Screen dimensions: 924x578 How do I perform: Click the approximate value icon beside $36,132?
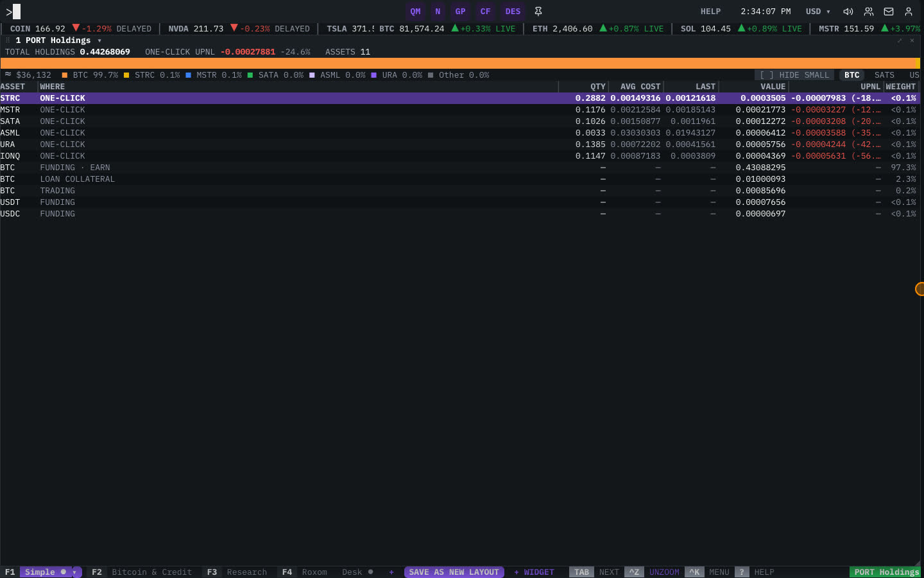(8, 74)
